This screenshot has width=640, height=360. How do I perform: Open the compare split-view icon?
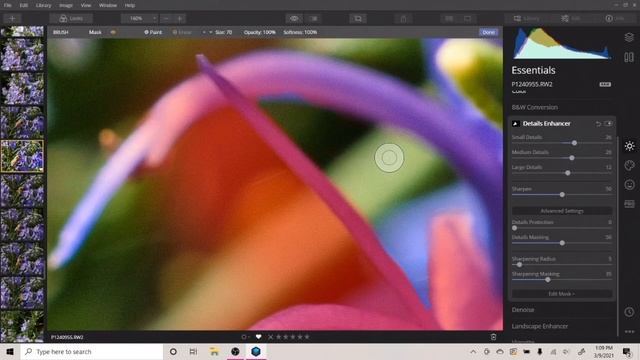point(314,18)
